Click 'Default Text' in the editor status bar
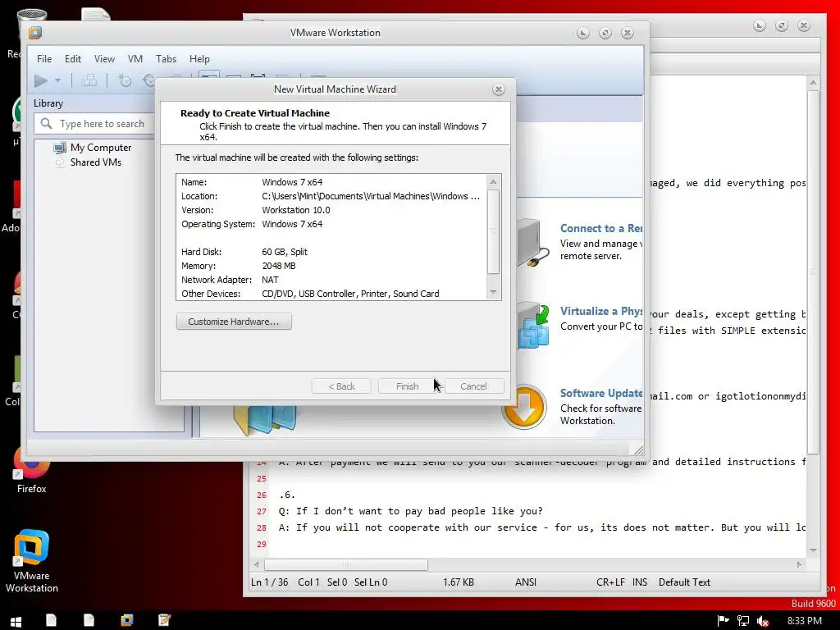The width and height of the screenshot is (840, 630). [684, 582]
